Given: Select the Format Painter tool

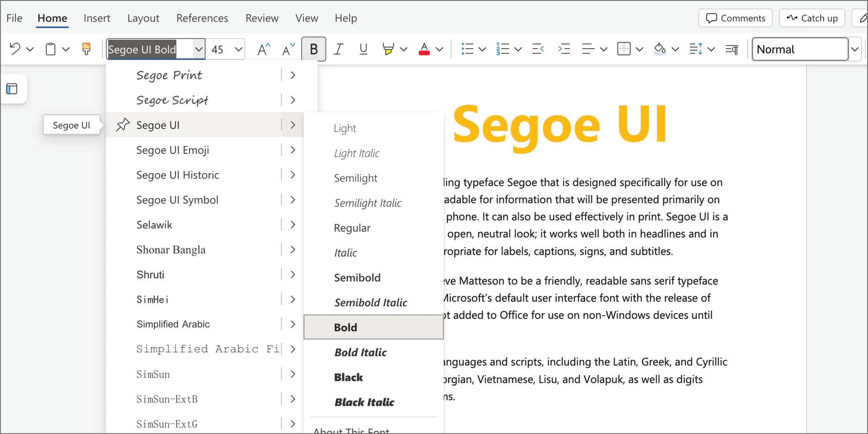Looking at the screenshot, I should tap(86, 49).
